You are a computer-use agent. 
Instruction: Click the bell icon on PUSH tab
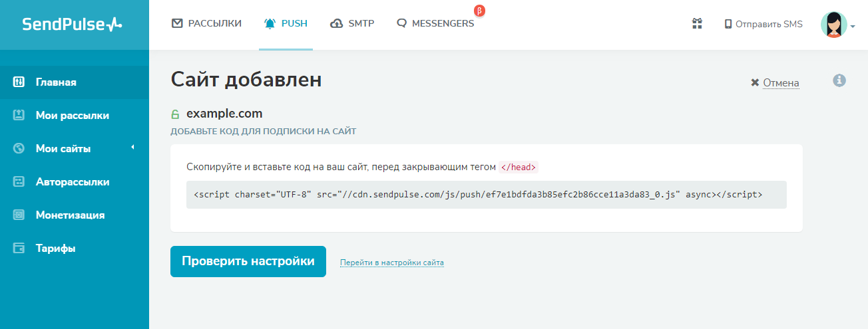pos(270,23)
